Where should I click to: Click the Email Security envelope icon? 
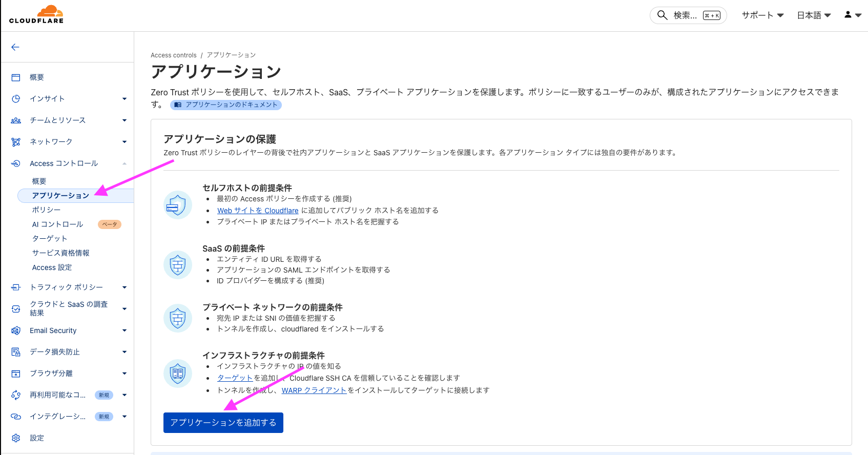(16, 330)
